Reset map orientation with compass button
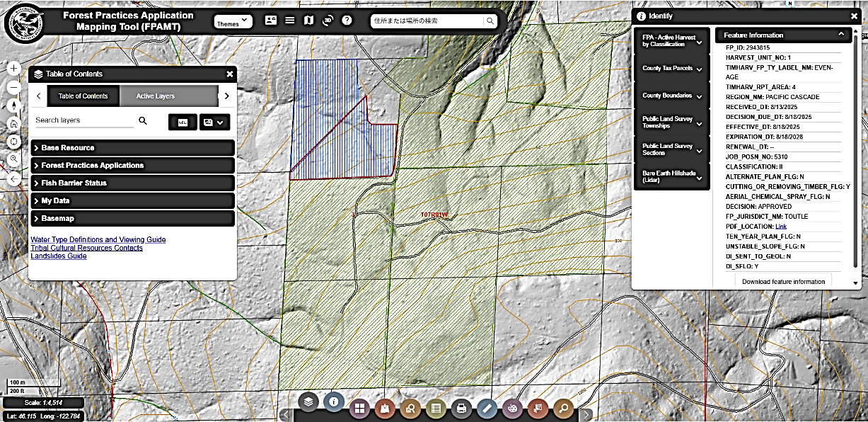868x422 pixels. click(14, 105)
